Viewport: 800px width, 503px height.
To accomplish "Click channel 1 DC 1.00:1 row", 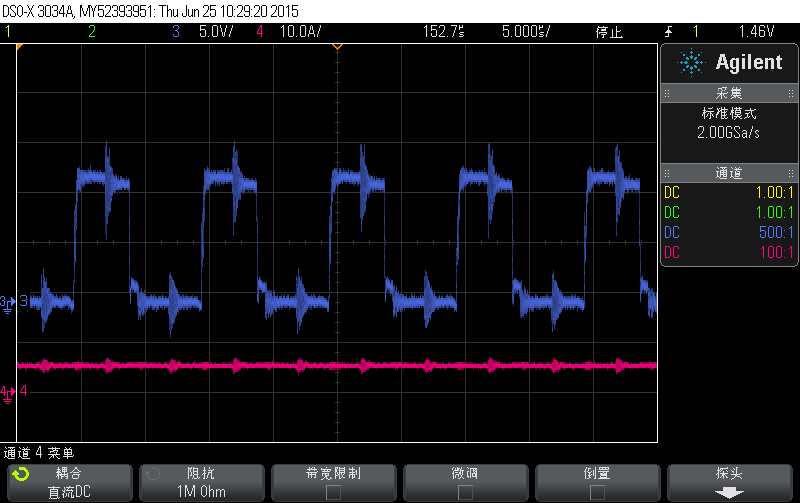I will tap(729, 193).
